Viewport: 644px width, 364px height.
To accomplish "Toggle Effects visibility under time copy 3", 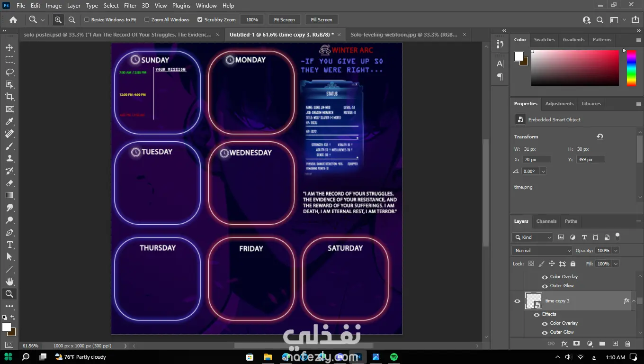I will pyautogui.click(x=537, y=314).
